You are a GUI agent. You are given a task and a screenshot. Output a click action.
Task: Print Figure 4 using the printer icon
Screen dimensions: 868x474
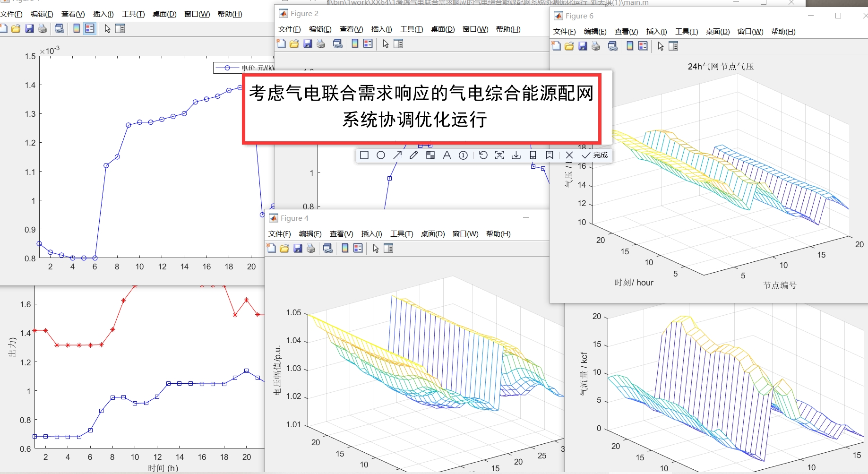tap(311, 249)
